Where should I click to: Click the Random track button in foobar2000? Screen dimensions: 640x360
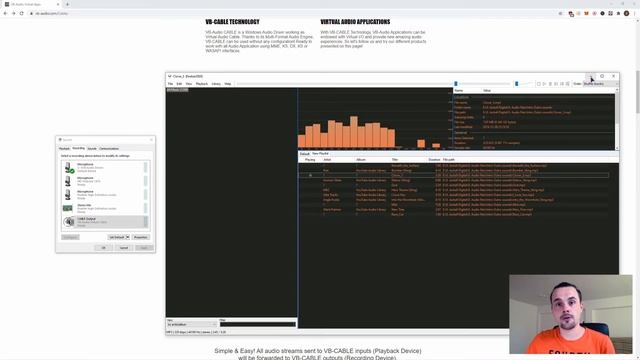coord(567,84)
